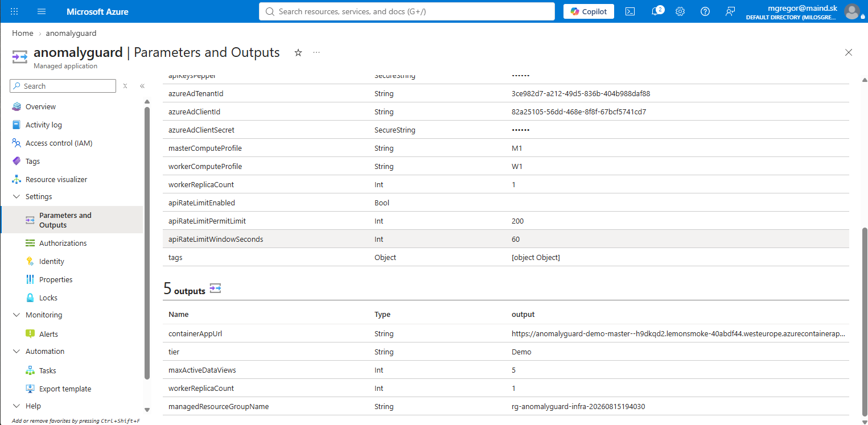Image resolution: width=868 pixels, height=425 pixels.
Task: Collapse the Settings section
Action: pyautogui.click(x=16, y=196)
